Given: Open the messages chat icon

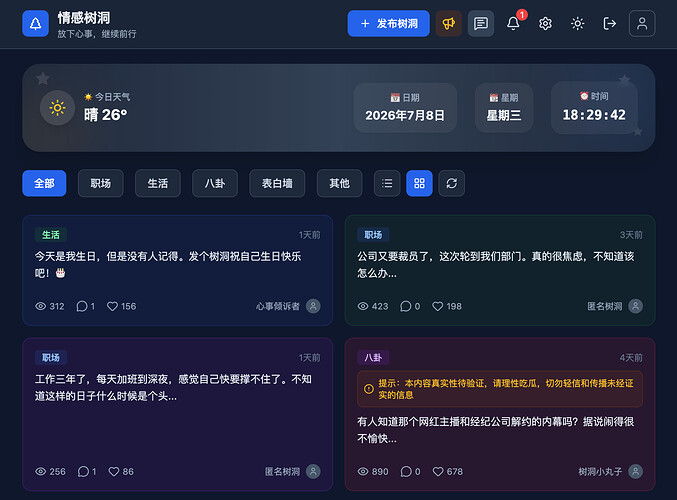Looking at the screenshot, I should 481,23.
